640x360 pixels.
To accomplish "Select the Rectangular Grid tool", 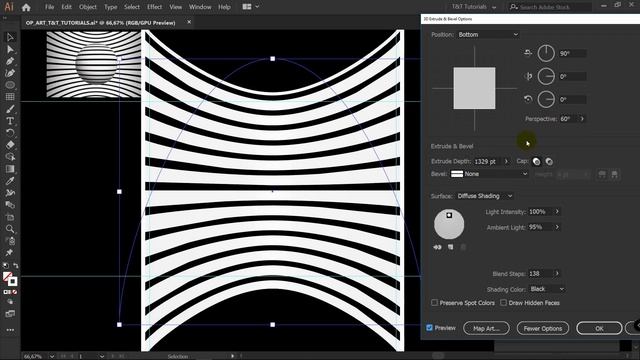I will [x=10, y=97].
